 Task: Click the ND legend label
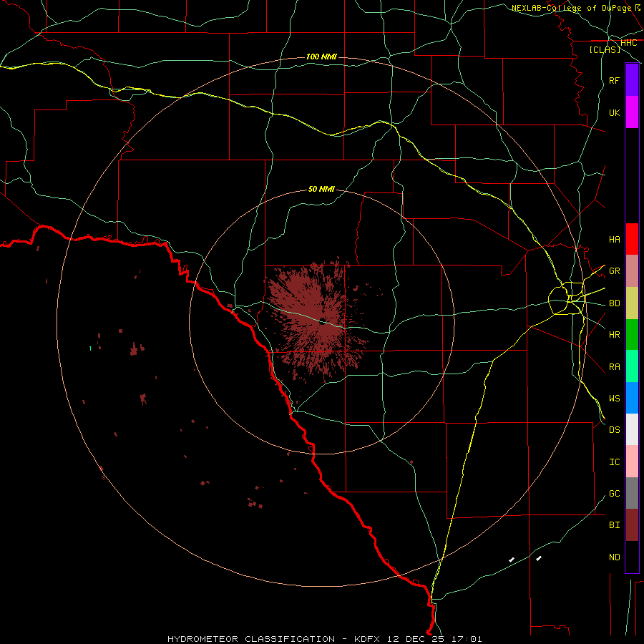614,557
